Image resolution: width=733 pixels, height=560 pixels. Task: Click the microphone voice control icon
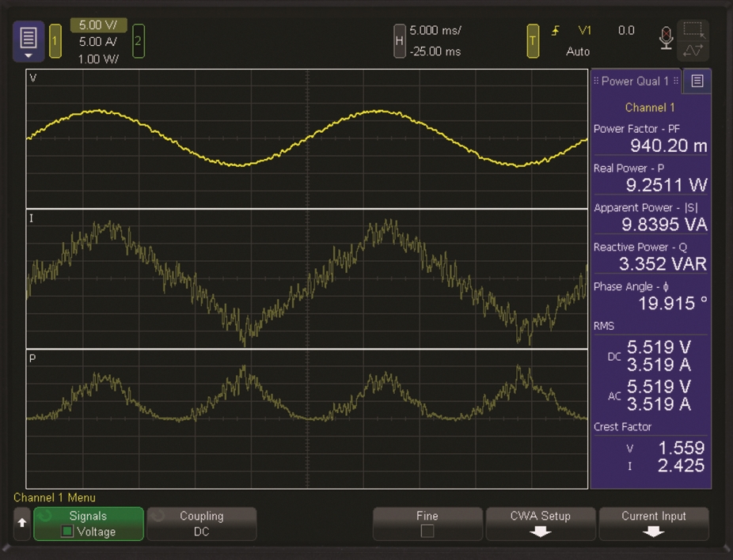(667, 38)
